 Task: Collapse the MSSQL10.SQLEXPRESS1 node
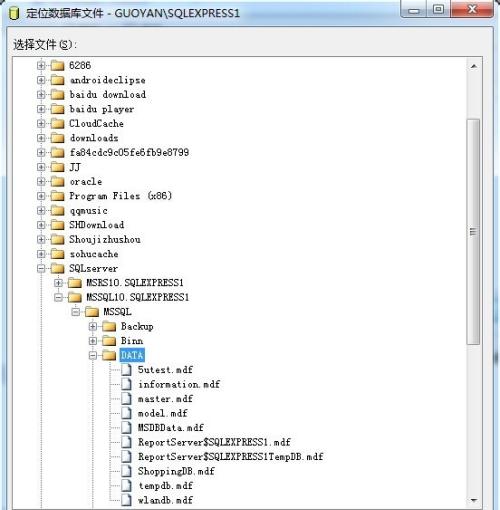58,297
